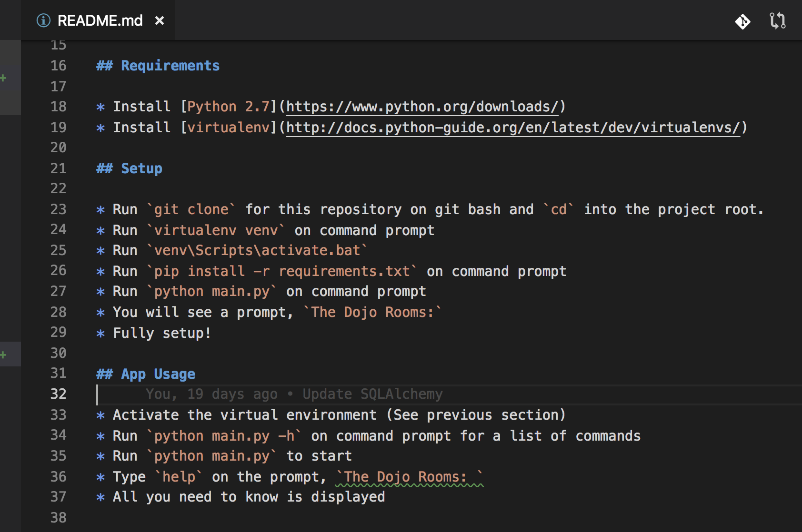Click the 'pip install -r requirements.txt' command text
This screenshot has width=802, height=532.
(x=282, y=271)
